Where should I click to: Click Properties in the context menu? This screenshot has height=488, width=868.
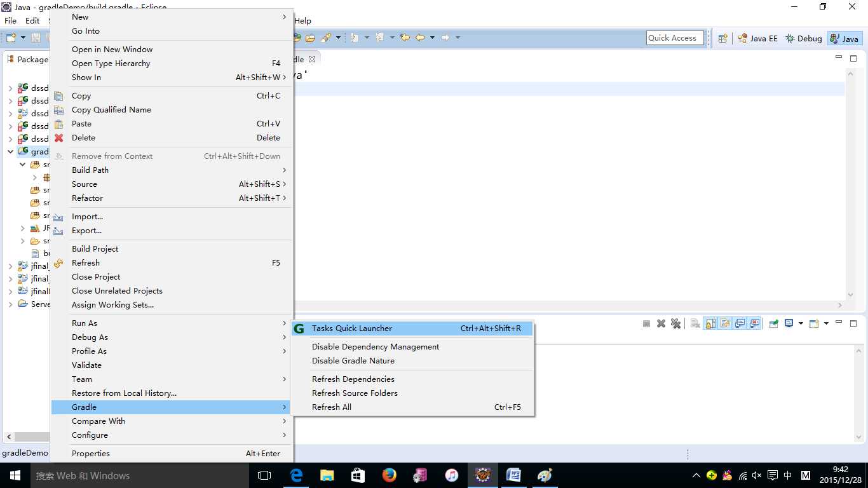point(172,454)
